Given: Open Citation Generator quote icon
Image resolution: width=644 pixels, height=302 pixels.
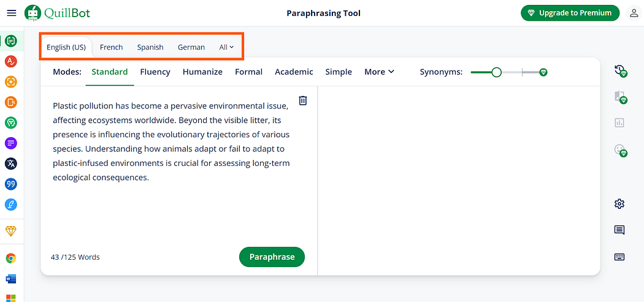Looking at the screenshot, I should (11, 184).
